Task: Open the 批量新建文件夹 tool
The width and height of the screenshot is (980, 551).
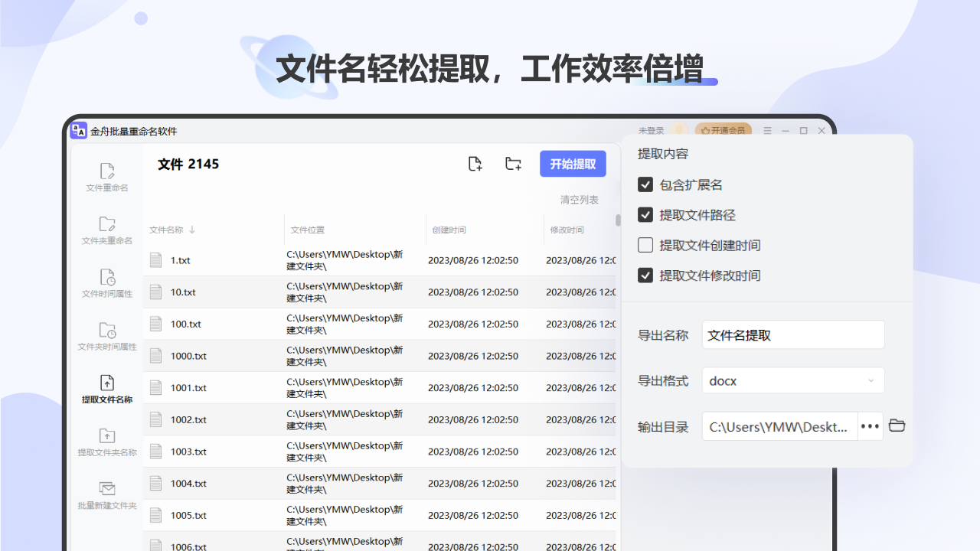Action: pos(106,496)
